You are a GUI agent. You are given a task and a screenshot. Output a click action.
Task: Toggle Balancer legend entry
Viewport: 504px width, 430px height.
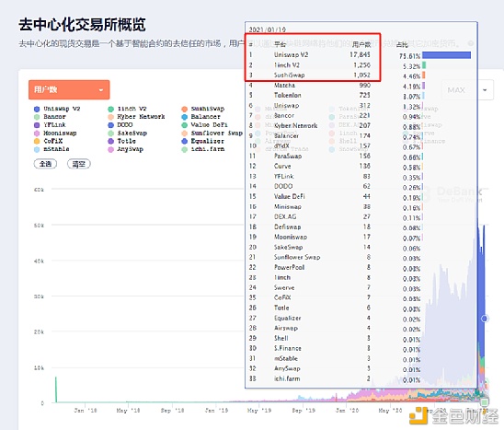tap(200, 117)
